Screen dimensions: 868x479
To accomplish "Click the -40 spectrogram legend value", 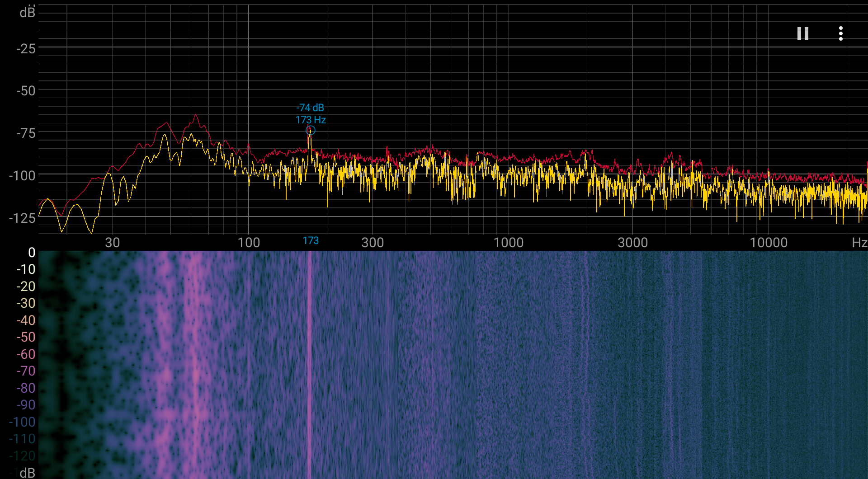I will point(26,320).
